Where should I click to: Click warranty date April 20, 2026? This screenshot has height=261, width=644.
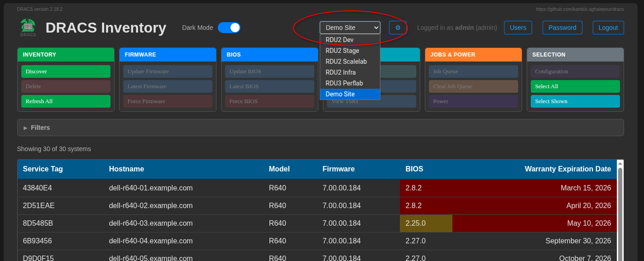point(589,205)
